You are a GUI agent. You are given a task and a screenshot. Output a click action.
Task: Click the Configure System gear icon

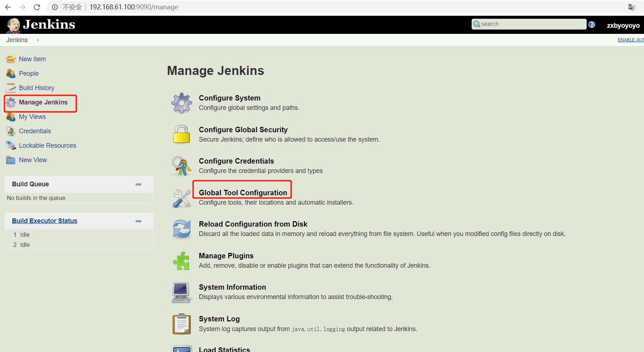(x=182, y=103)
